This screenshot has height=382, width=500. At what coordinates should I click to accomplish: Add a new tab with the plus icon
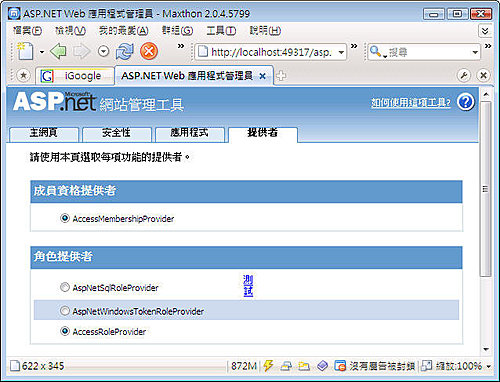pos(281,76)
